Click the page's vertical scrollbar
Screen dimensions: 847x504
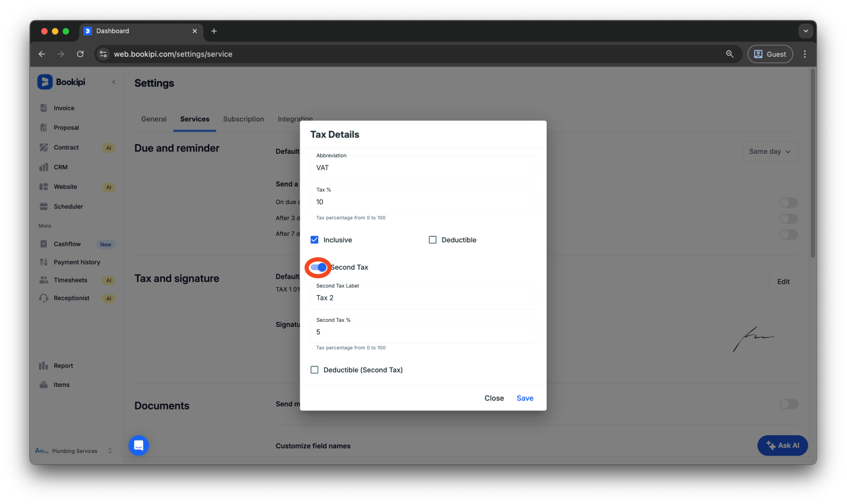click(812, 164)
